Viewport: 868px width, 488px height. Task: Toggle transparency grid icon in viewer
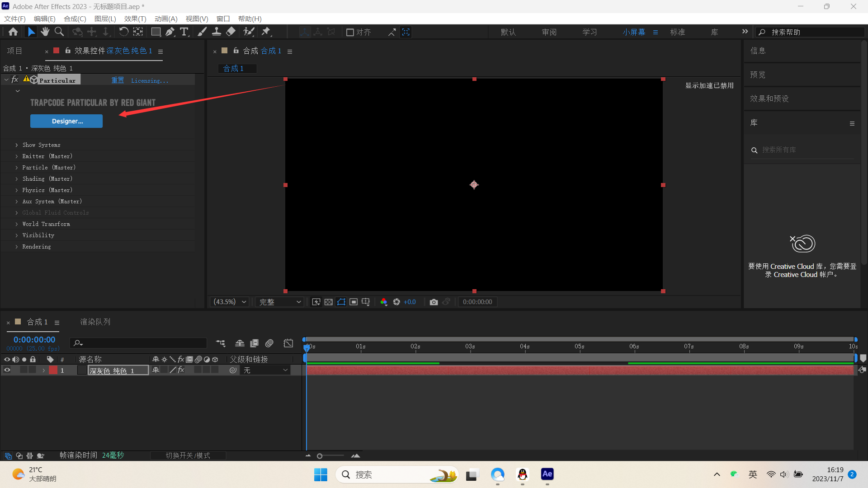point(329,302)
